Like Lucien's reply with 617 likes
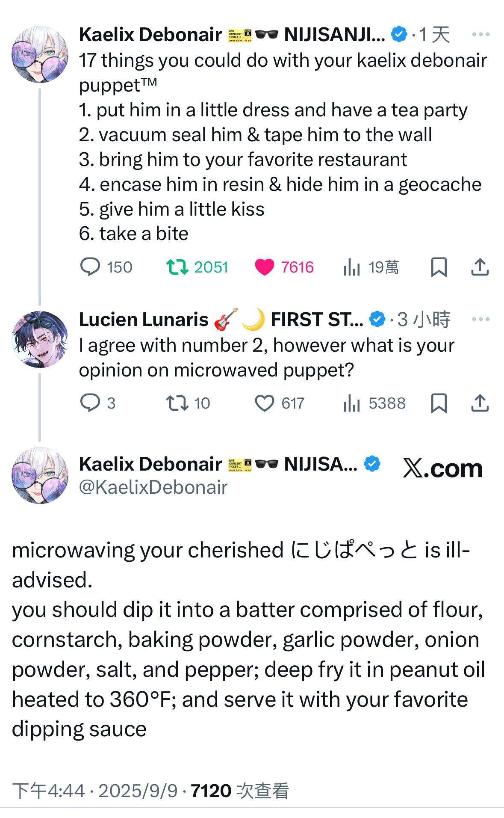Screen dimensions: 504x818 pyautogui.click(x=264, y=403)
